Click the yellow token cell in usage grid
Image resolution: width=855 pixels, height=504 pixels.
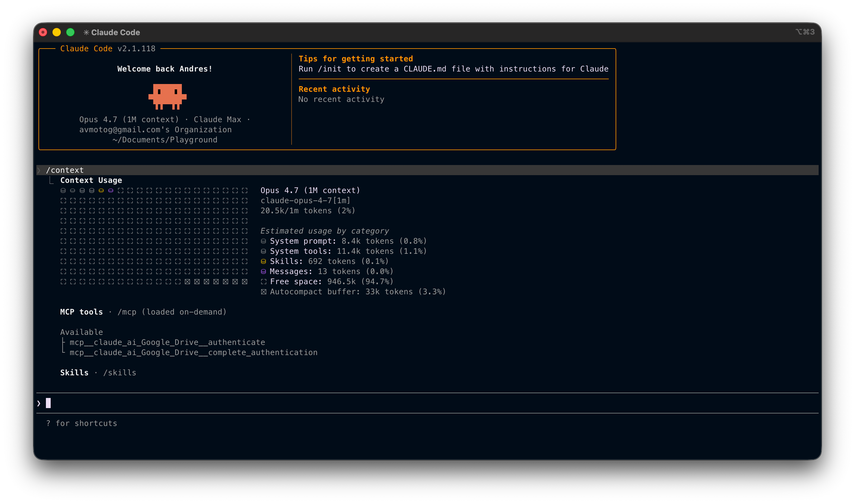pos(101,191)
